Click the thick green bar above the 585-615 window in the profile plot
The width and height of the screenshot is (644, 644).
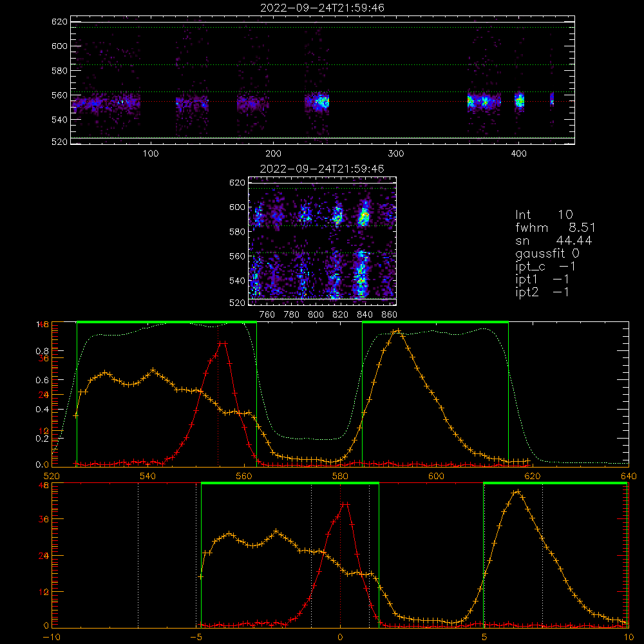pyautogui.click(x=435, y=322)
